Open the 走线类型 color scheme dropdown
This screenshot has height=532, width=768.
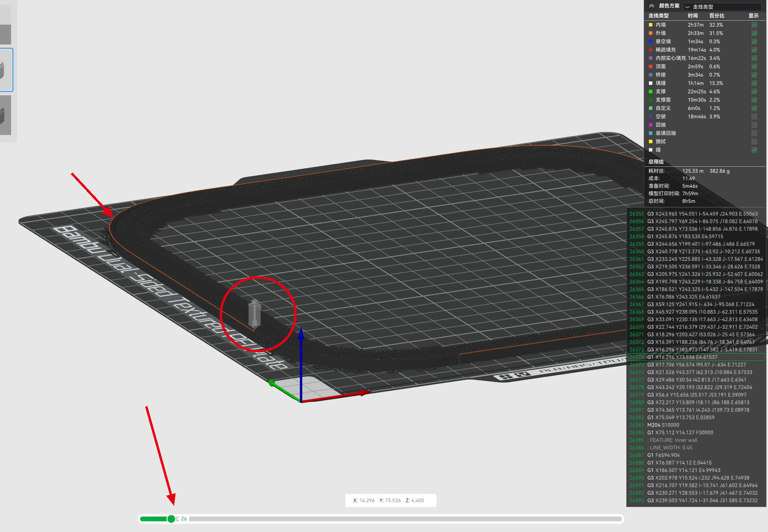click(x=722, y=7)
